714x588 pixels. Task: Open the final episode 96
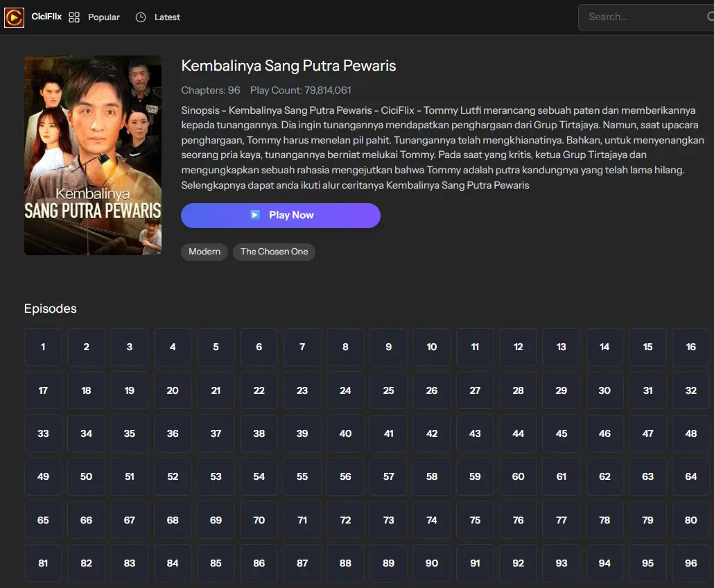tap(690, 563)
